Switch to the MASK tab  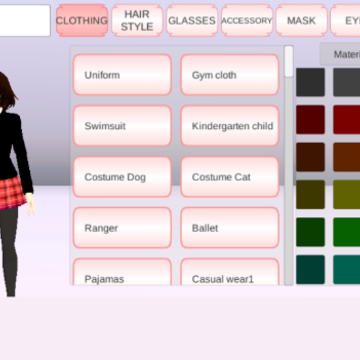coord(301,20)
